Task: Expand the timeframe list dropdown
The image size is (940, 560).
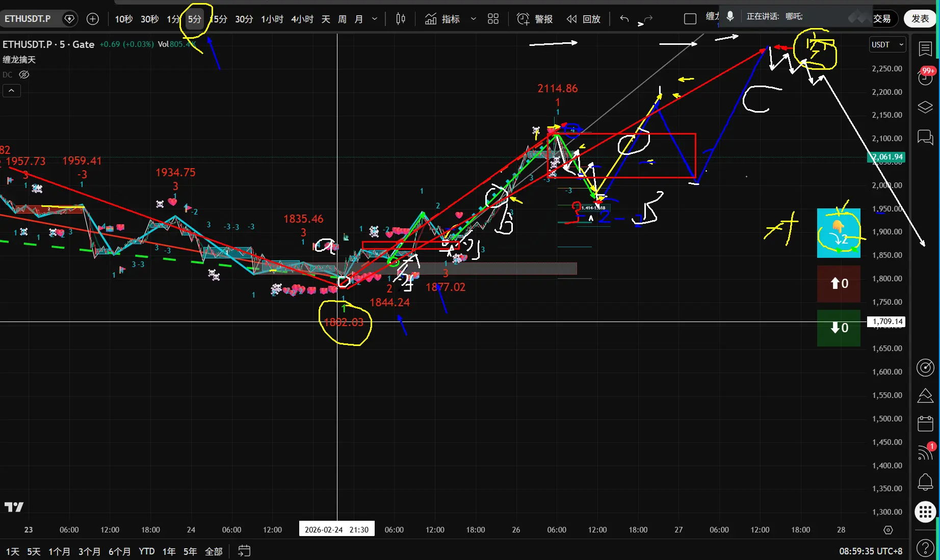Action: pyautogui.click(x=375, y=19)
